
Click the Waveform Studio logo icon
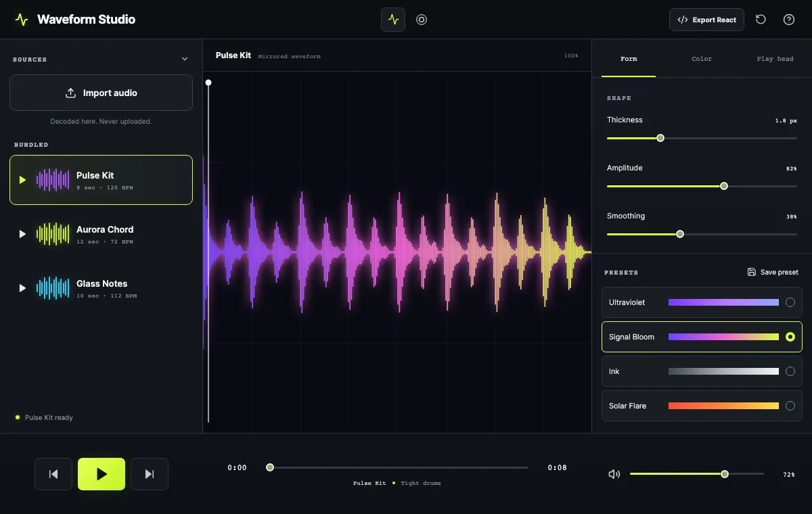coord(22,20)
